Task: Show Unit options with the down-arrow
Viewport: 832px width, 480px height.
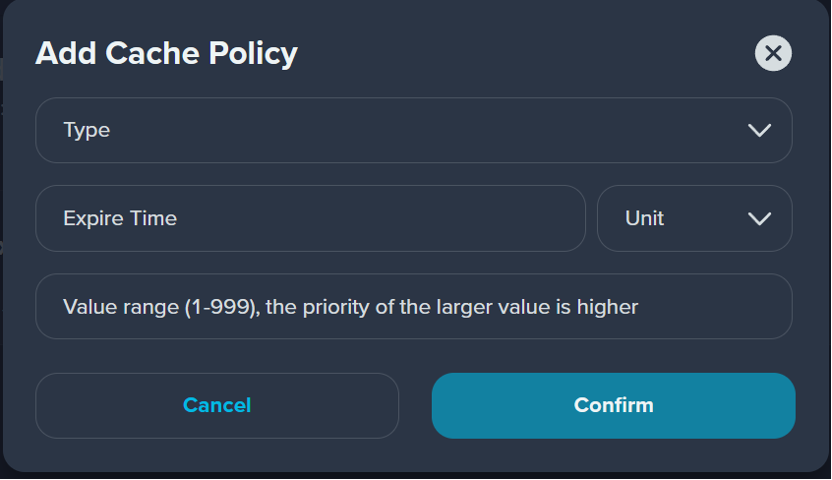Action: [759, 218]
